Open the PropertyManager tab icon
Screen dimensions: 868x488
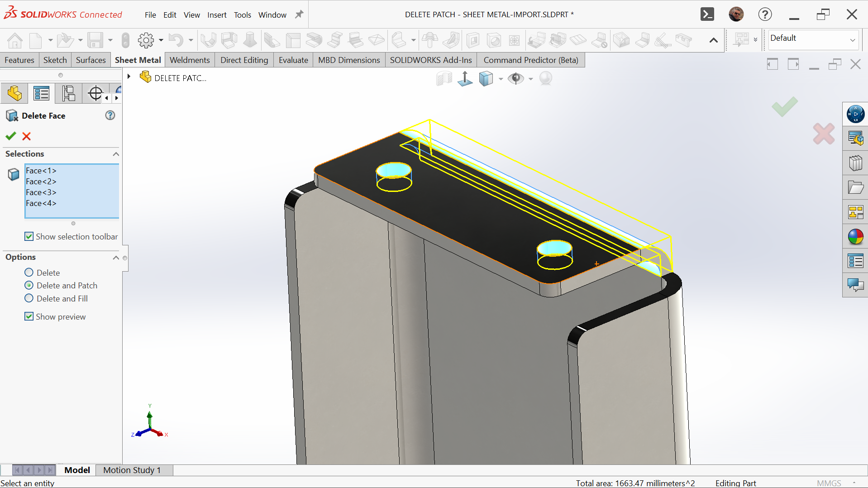(41, 94)
